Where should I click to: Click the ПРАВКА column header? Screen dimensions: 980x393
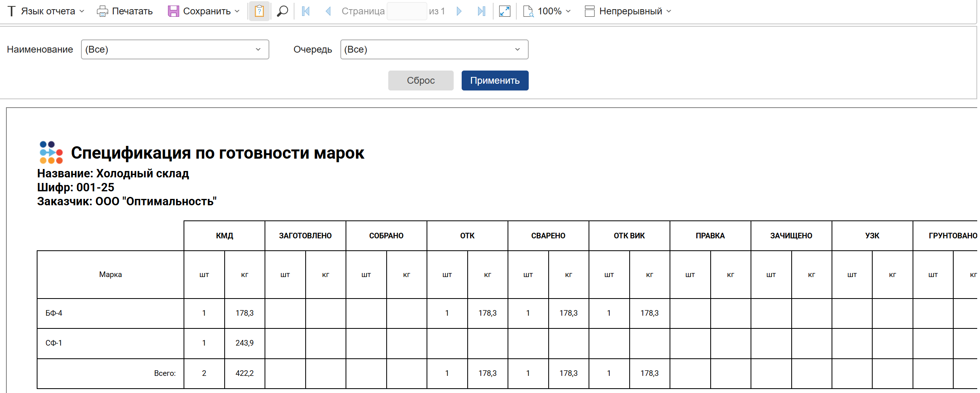[x=711, y=236]
